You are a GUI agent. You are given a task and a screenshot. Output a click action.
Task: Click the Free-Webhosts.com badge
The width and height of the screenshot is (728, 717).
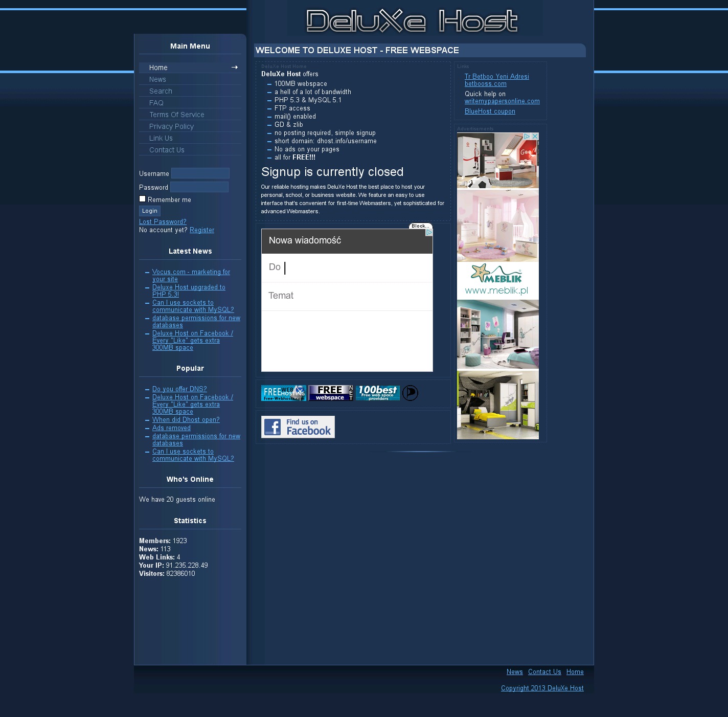[283, 393]
